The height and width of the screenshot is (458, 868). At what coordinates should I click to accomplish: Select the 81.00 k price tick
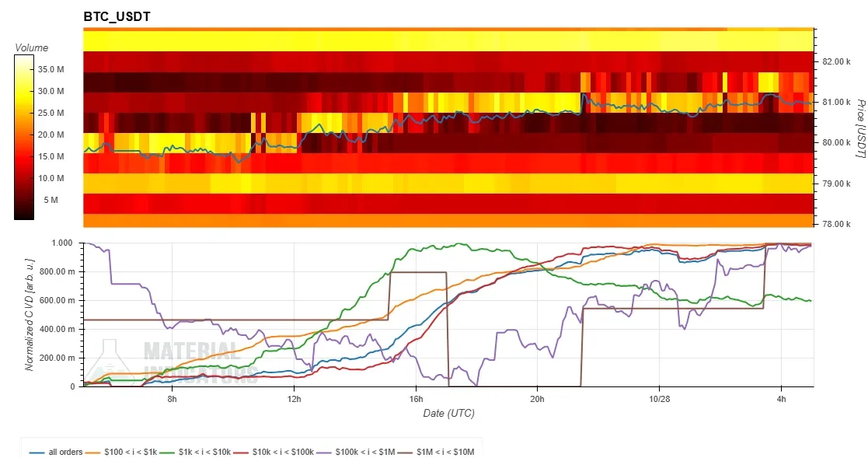tap(835, 102)
